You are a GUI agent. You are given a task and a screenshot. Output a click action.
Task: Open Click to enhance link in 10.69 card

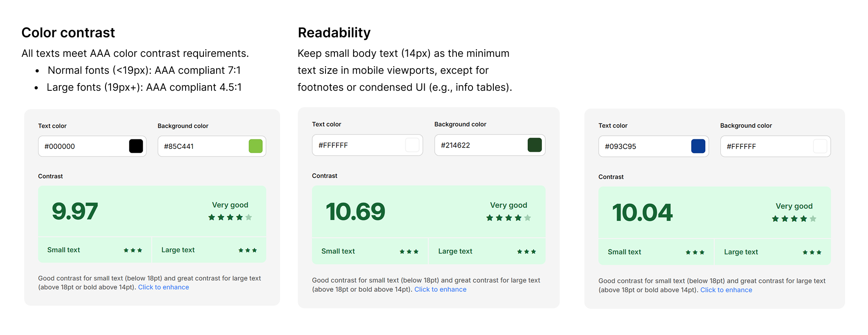pyautogui.click(x=440, y=289)
